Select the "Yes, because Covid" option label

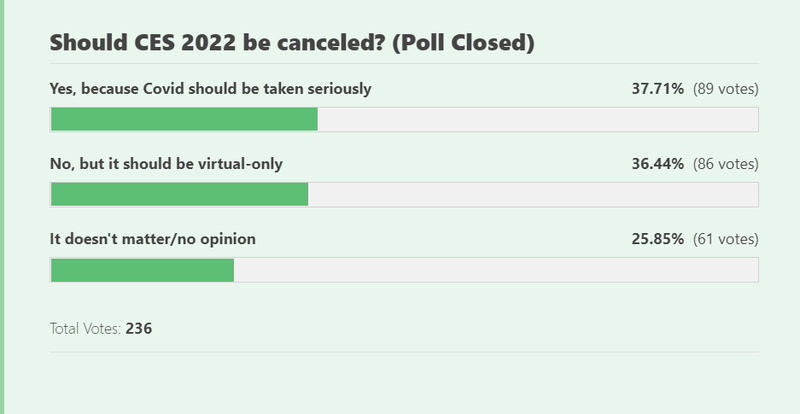pos(211,89)
